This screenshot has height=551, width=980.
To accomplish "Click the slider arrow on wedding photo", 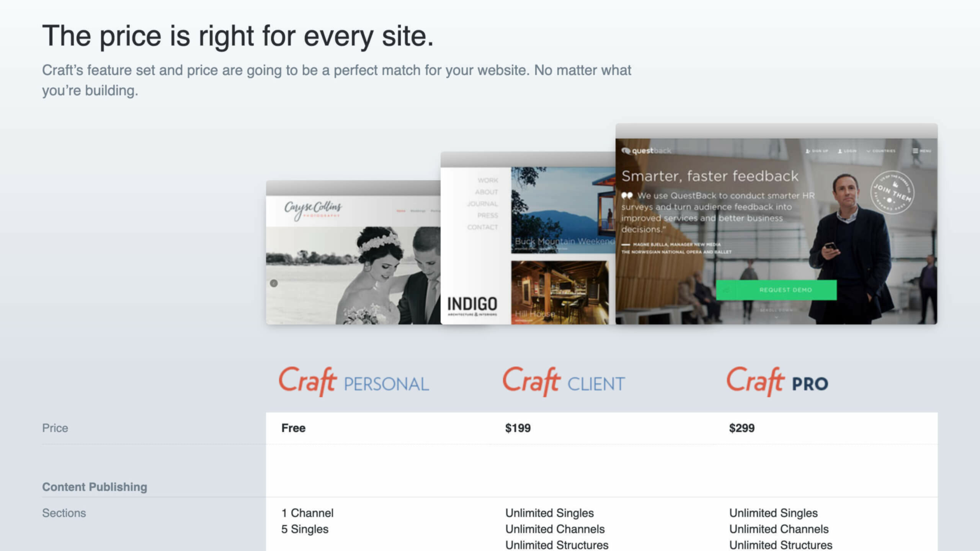I will tap(274, 283).
